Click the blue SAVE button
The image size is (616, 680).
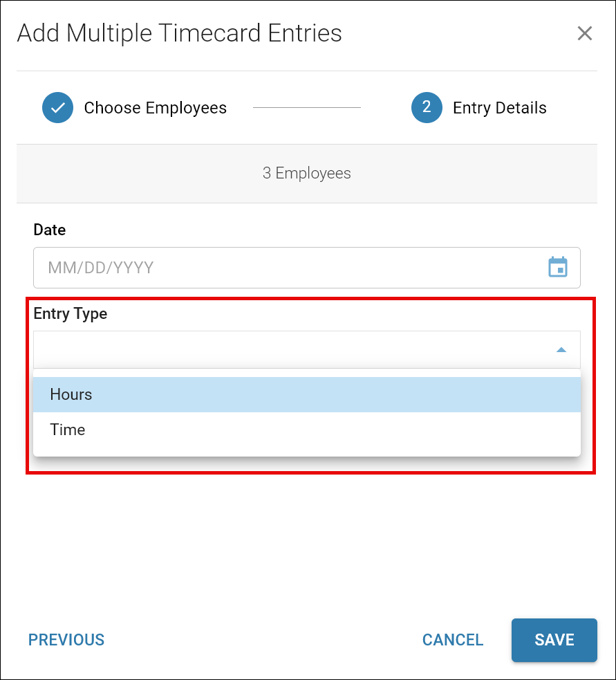tap(554, 640)
